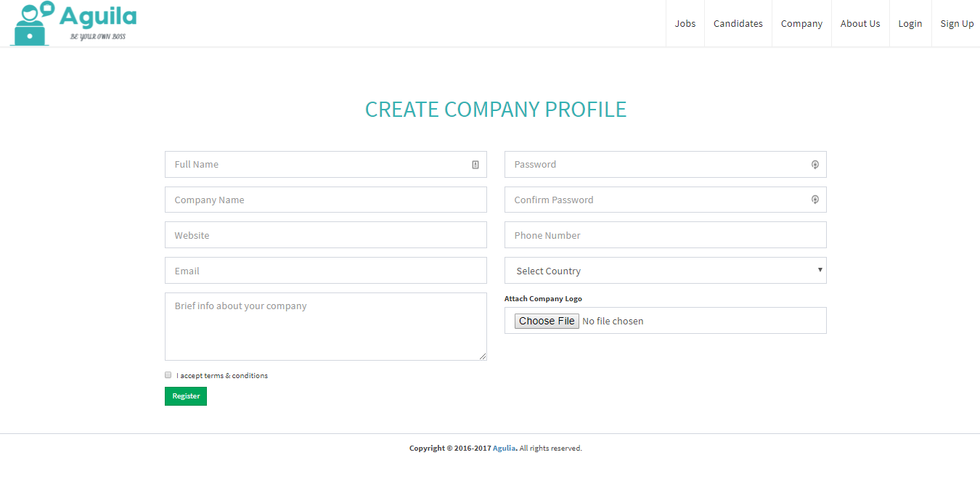This screenshot has height=479, width=980.
Task: Click the key icon in Password field
Action: 815,165
